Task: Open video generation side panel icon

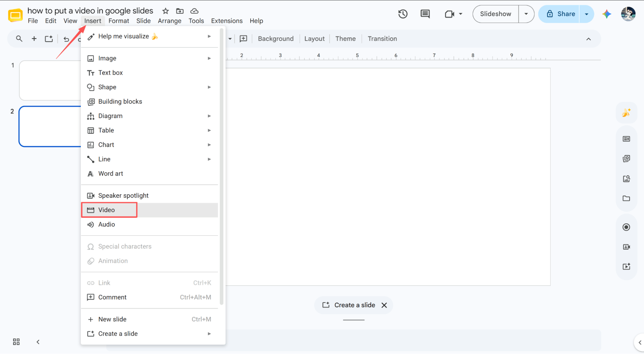Action: tap(626, 267)
